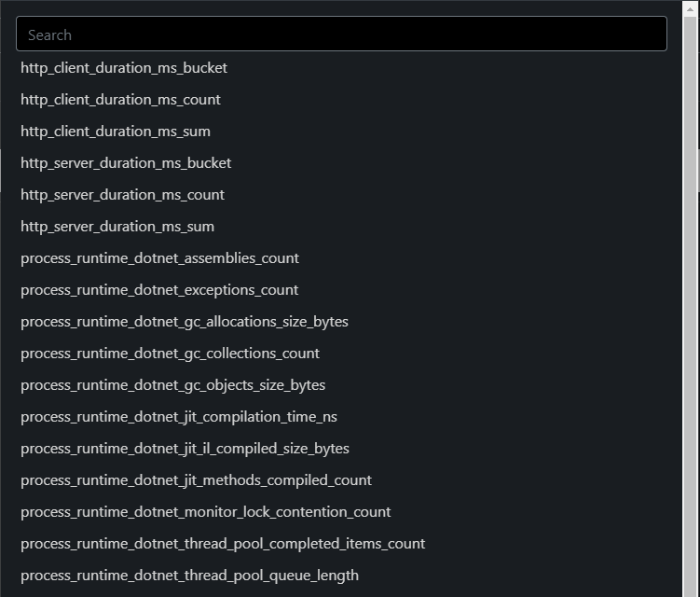Pick process_runtime_dotnet_thread_pool_completed_items_count metric
The width and height of the screenshot is (700, 597).
pos(223,544)
